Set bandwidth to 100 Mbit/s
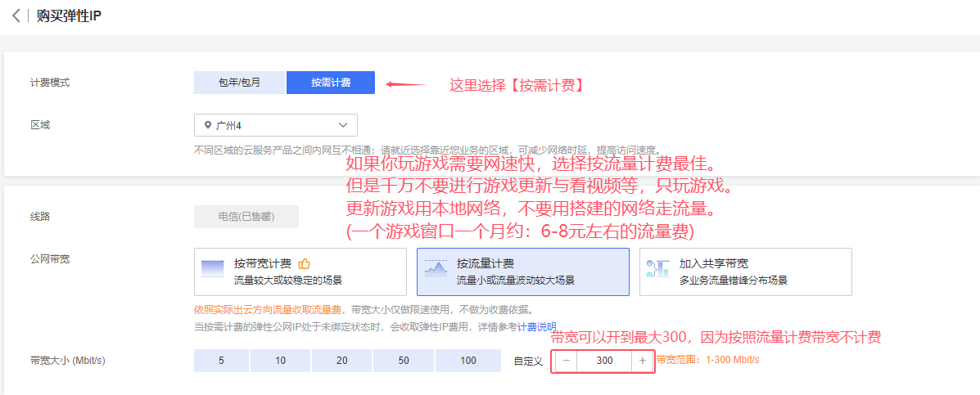 click(467, 361)
